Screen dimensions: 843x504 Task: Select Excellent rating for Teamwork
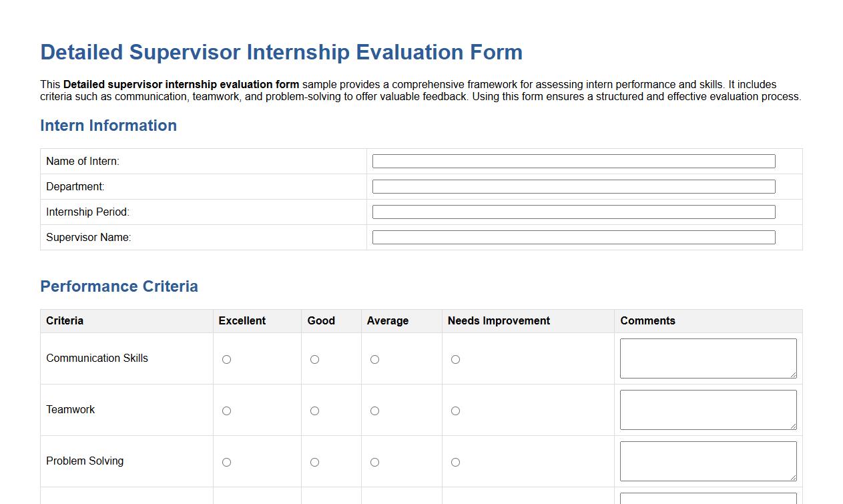tap(226, 411)
